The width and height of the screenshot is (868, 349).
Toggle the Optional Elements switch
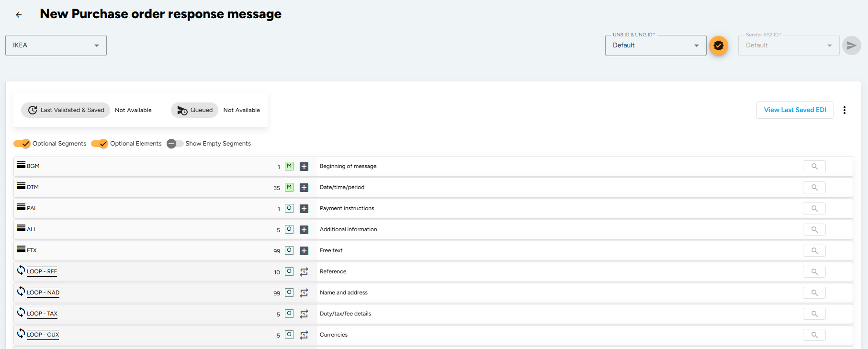click(100, 144)
